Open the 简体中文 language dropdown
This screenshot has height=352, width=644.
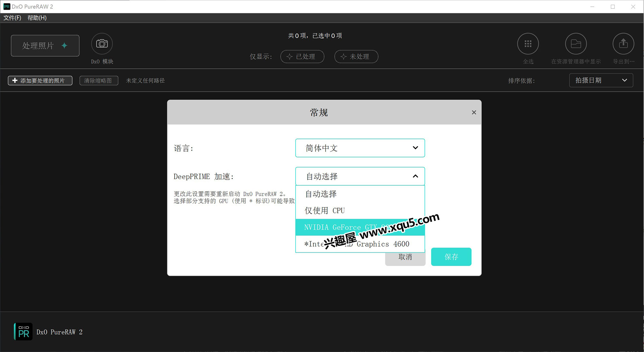tap(360, 148)
